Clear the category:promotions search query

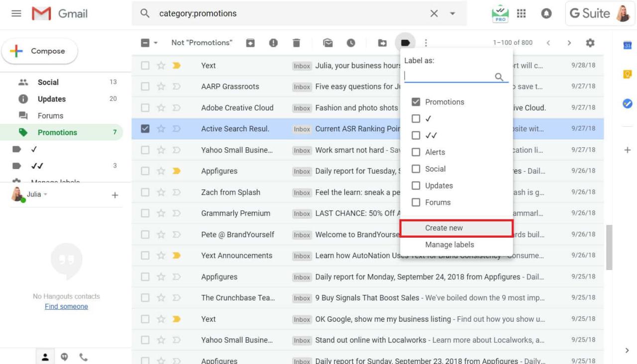click(433, 13)
